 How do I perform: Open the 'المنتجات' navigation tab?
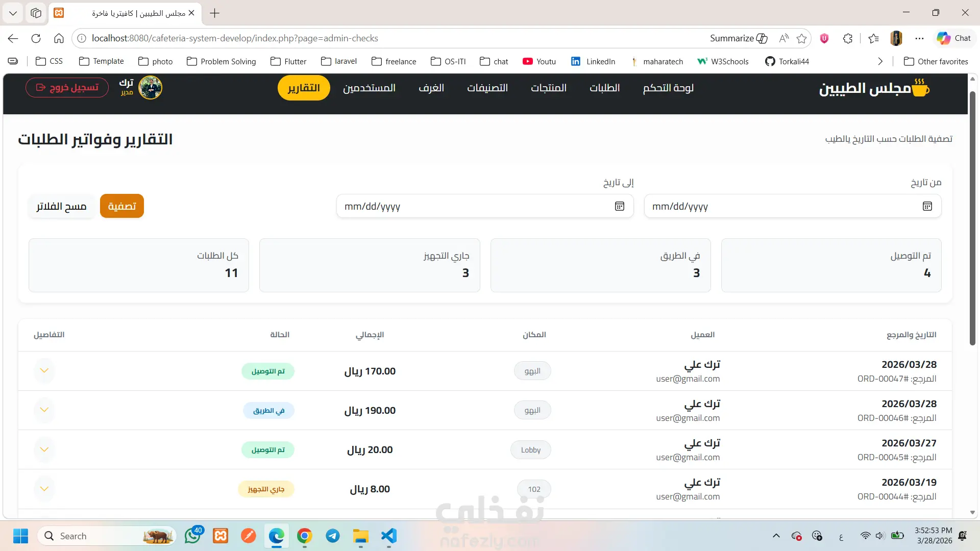pyautogui.click(x=548, y=88)
